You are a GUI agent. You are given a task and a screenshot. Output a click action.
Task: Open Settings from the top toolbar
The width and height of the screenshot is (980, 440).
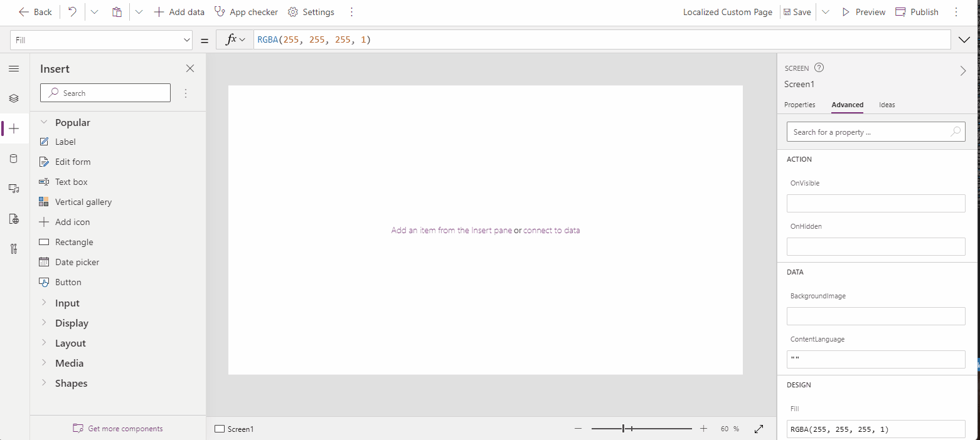(x=311, y=12)
